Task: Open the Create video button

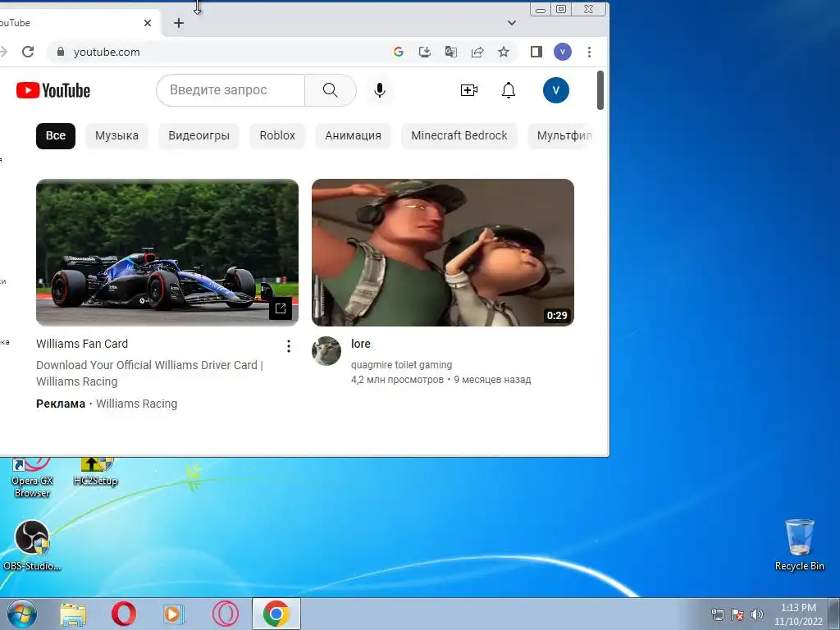Action: click(468, 90)
